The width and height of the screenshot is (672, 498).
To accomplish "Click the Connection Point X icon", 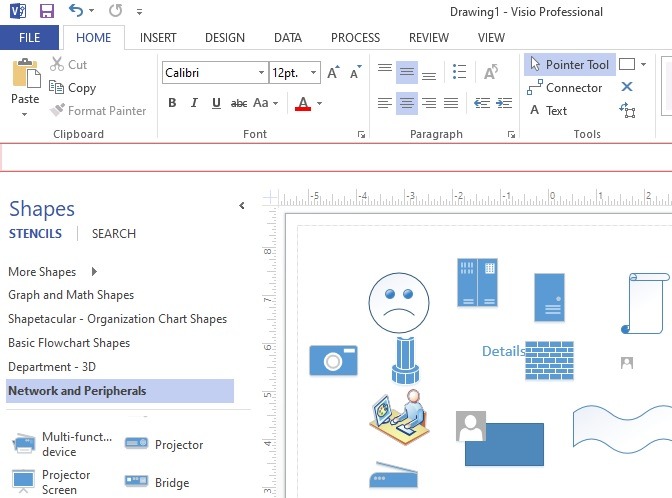I will pyautogui.click(x=627, y=87).
